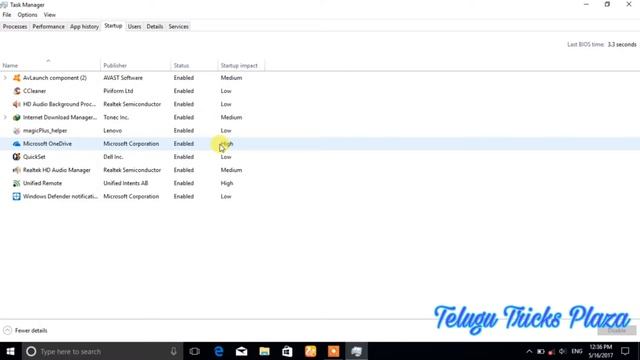Image resolution: width=640 pixels, height=360 pixels.
Task: Click the Piriform Ltd publisher cell
Action: click(118, 91)
